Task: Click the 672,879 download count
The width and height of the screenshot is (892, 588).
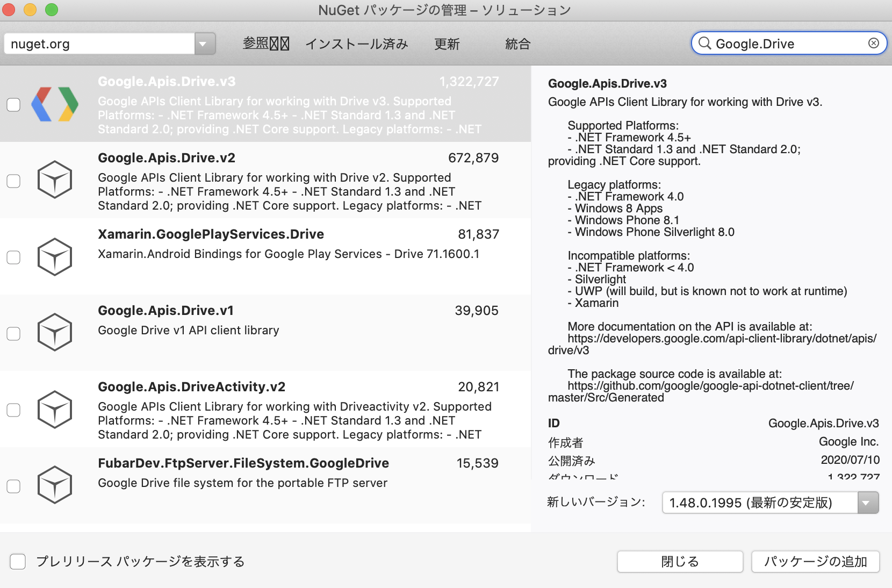Action: (473, 158)
